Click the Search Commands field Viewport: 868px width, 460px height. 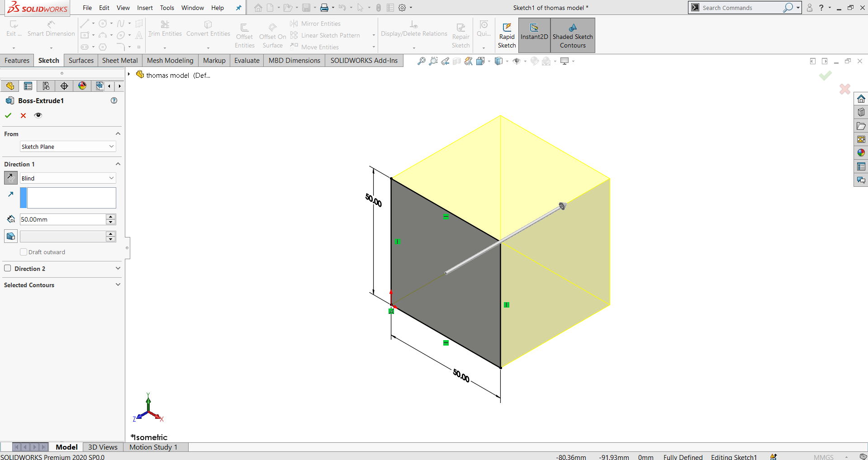click(x=741, y=8)
